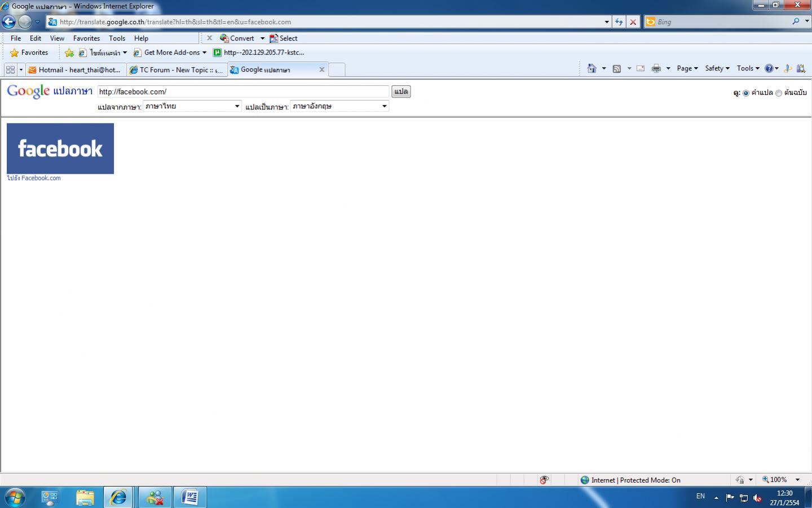The width and height of the screenshot is (812, 508).
Task: Click the RSS Feeds toolbar icon
Action: 617,68
